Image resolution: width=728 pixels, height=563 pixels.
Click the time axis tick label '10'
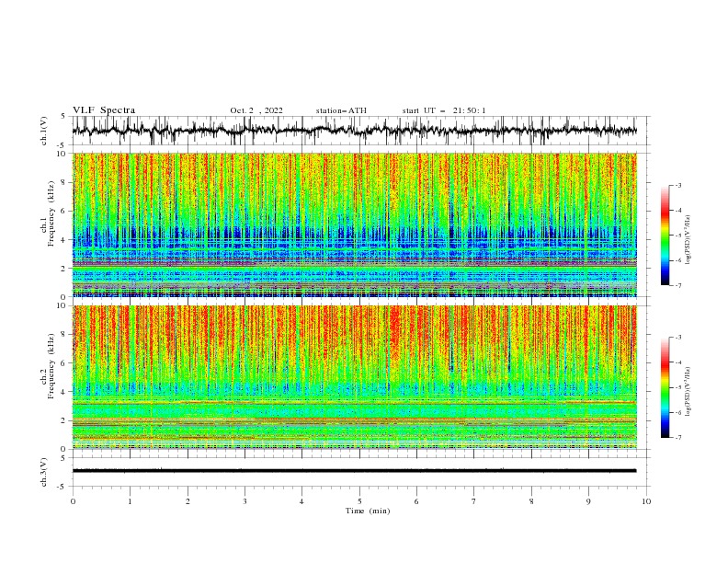tap(646, 501)
